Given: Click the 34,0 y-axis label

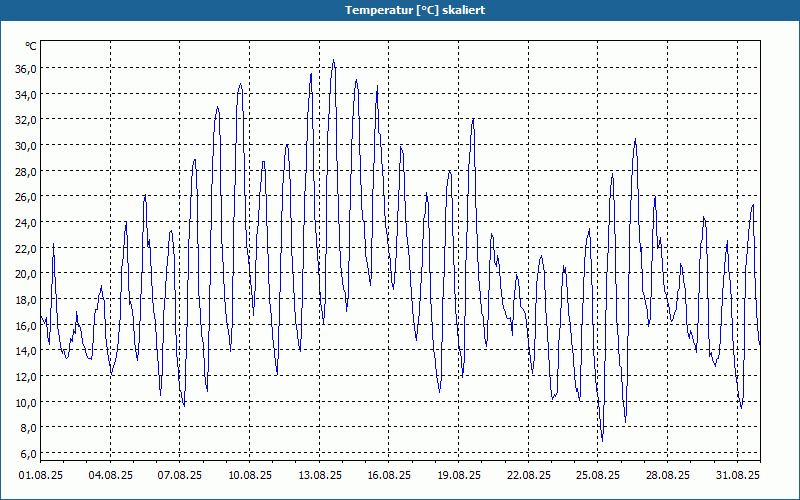Looking at the screenshot, I should [26, 94].
